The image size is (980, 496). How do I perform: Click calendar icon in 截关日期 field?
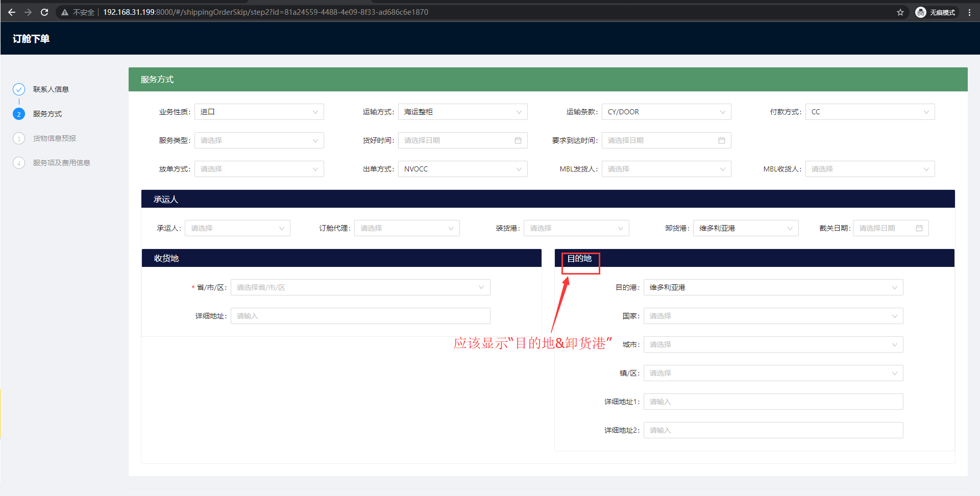click(919, 228)
